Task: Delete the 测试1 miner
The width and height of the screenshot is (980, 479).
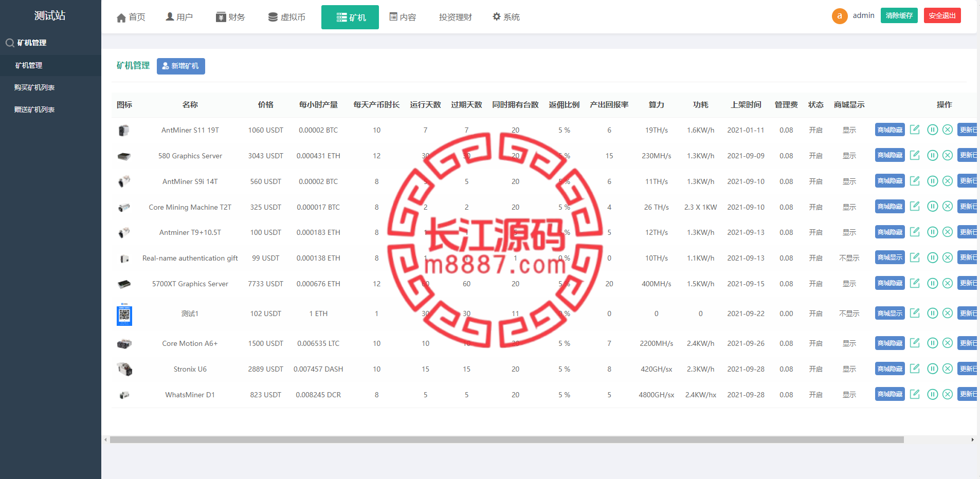Action: tap(948, 313)
